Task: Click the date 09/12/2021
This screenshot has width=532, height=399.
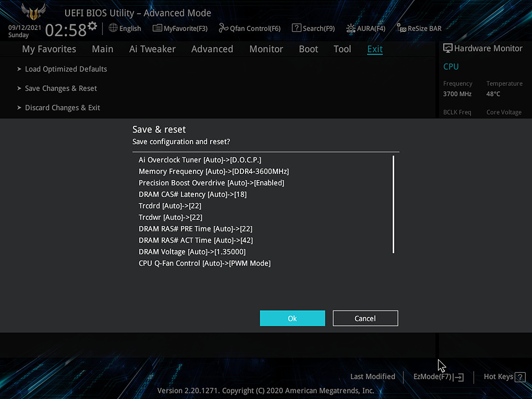Action: (x=25, y=27)
